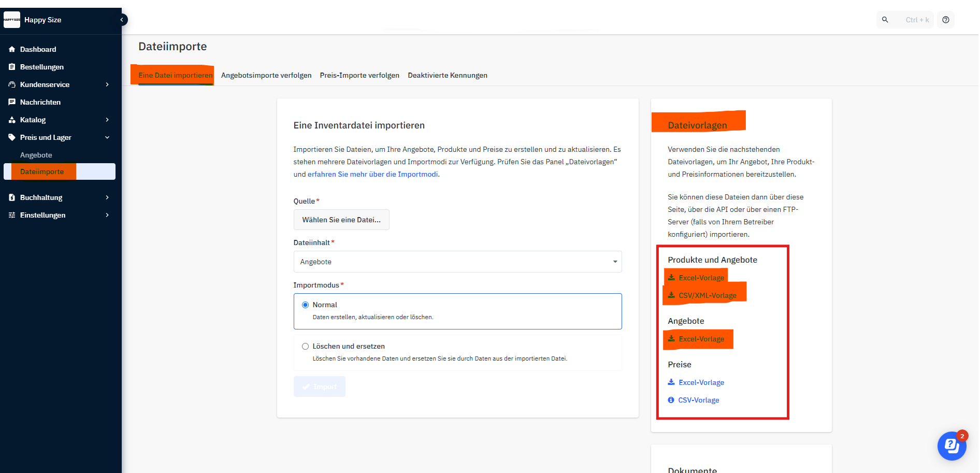Open the help question mark icon

946,20
